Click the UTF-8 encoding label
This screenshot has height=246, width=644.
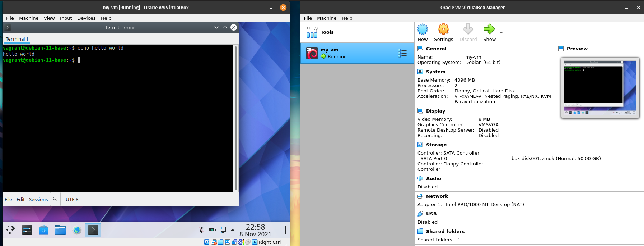(x=72, y=199)
